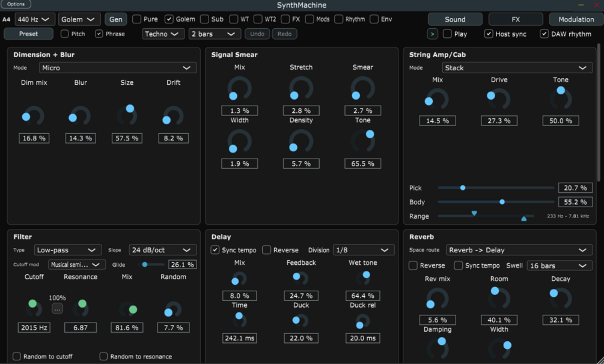Screen dimensions: 604x364
Task: Uncheck the Golem checkbox
Action: [x=169, y=19]
